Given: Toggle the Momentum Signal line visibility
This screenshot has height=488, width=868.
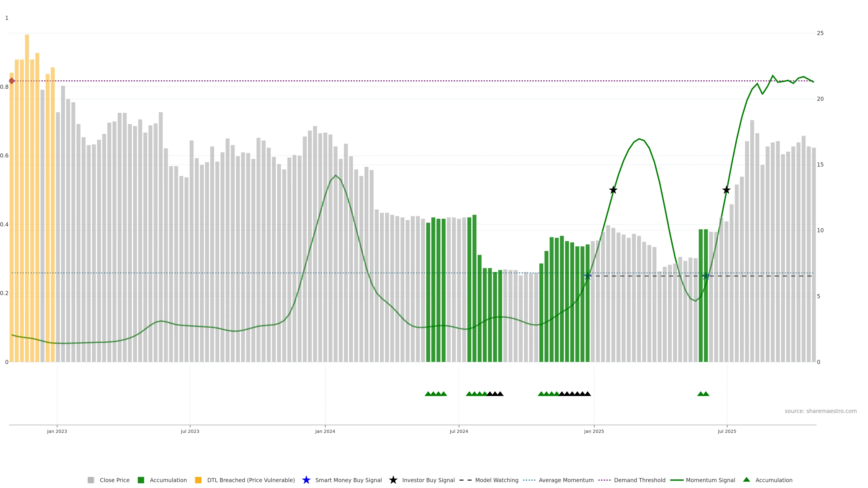Looking at the screenshot, I should coord(710,480).
